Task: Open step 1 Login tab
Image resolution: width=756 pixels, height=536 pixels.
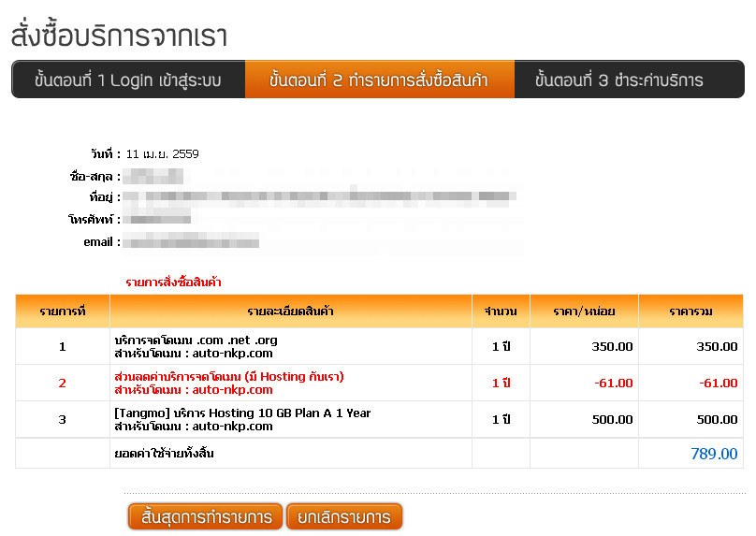Action: [x=128, y=80]
